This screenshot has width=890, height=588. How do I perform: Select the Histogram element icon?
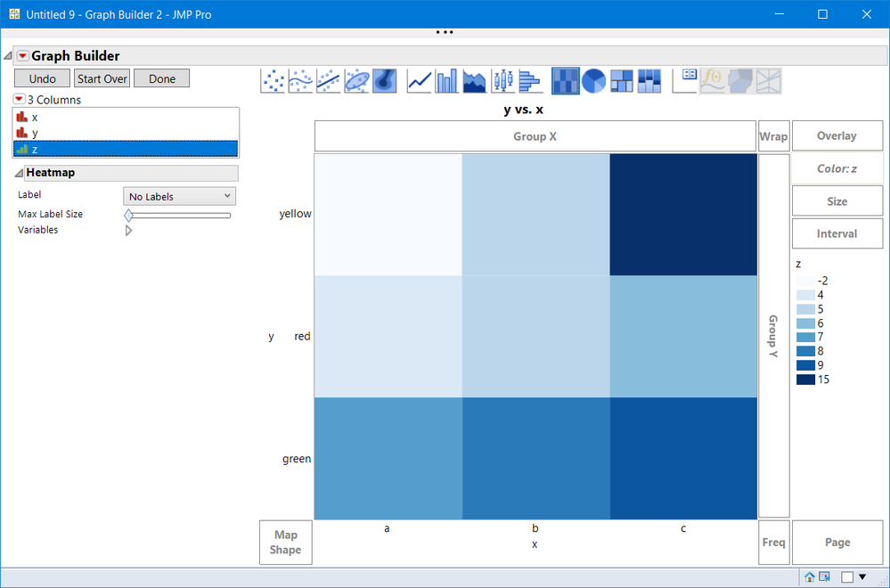coord(530,80)
